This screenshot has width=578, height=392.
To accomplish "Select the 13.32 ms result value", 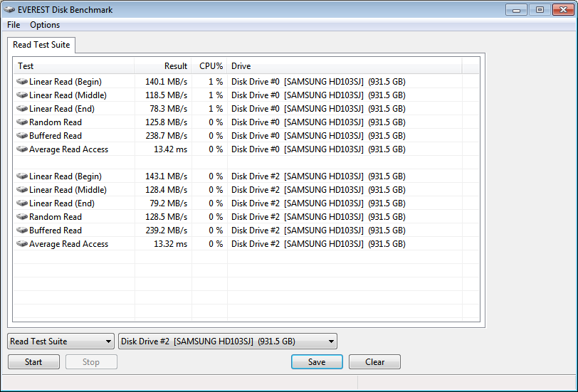I will tap(170, 244).
